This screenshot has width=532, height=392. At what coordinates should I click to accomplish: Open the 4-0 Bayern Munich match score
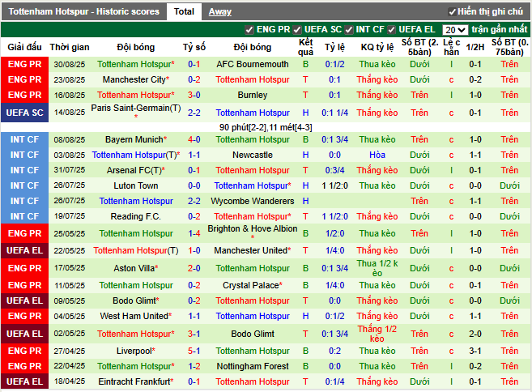194,139
